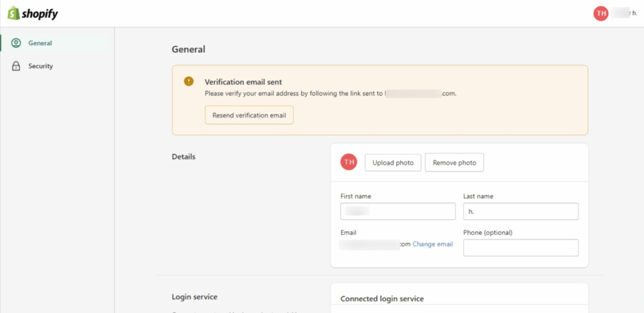Click the Shopify bag logo icon
This screenshot has height=313, width=644.
(x=13, y=13)
